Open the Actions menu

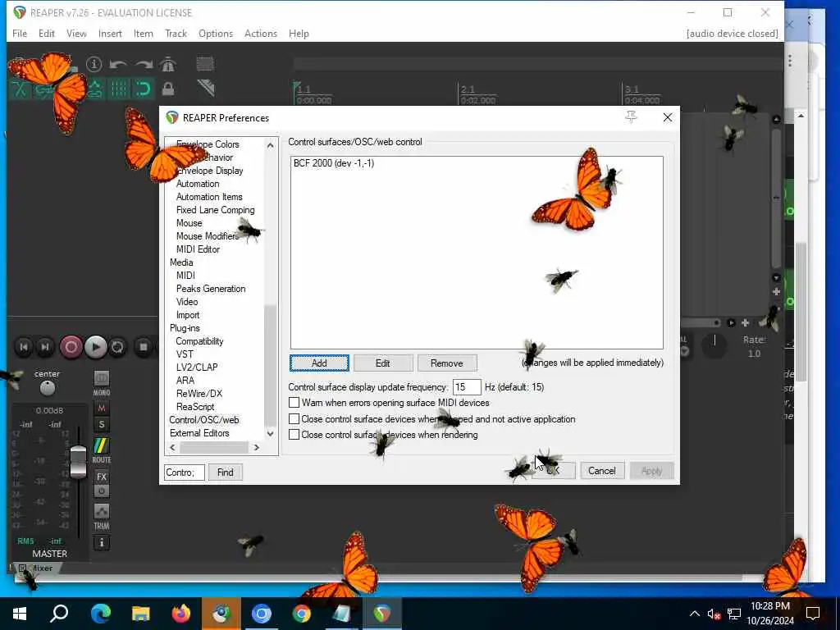261,33
